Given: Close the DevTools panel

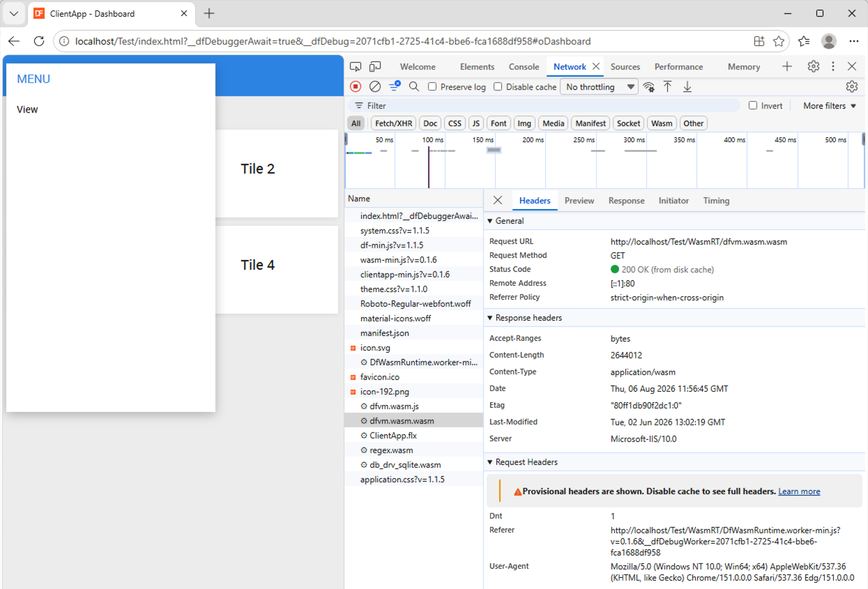Looking at the screenshot, I should (x=852, y=67).
